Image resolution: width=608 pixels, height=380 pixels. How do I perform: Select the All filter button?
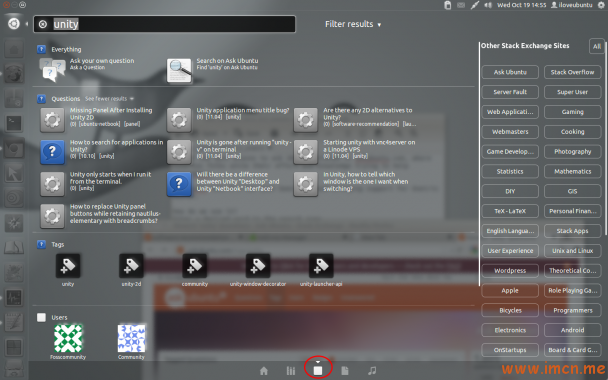[596, 46]
